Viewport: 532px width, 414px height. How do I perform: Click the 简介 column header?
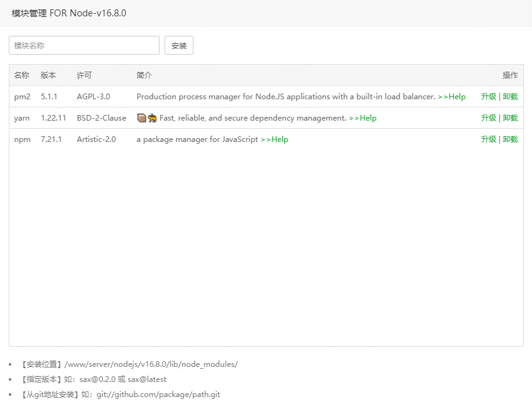tap(144, 75)
